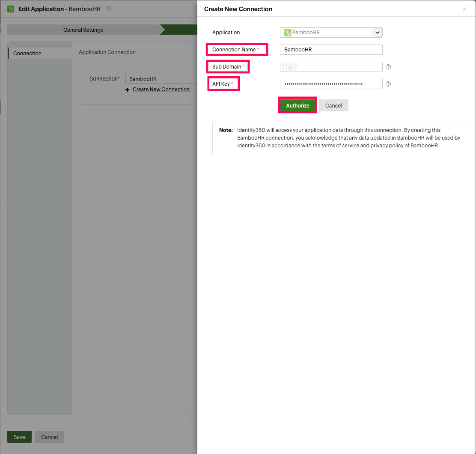The height and width of the screenshot is (454, 476).
Task: Click inside the Connection Name field
Action: pyautogui.click(x=331, y=49)
